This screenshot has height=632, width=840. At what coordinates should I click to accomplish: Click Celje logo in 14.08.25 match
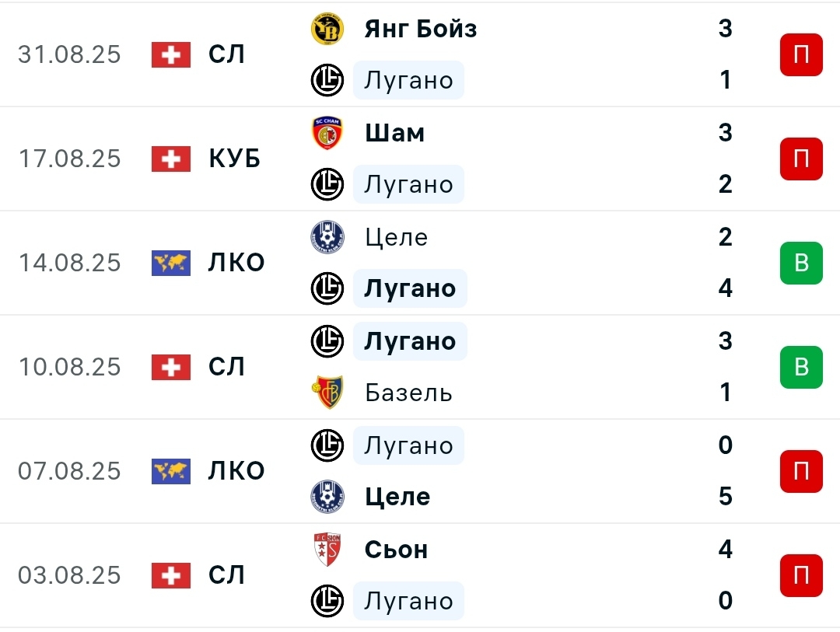[327, 237]
